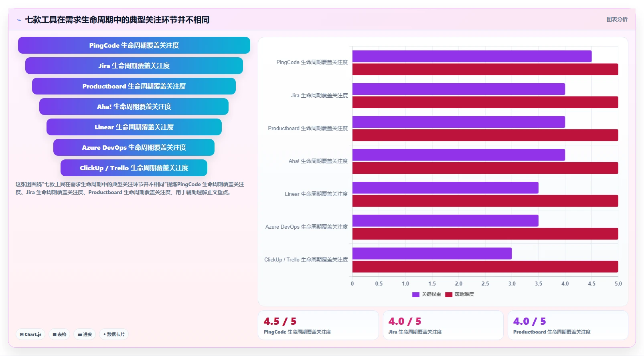The image size is (644, 356).
Task: Toggle the 关键权重 legend swatch
Action: tap(415, 294)
